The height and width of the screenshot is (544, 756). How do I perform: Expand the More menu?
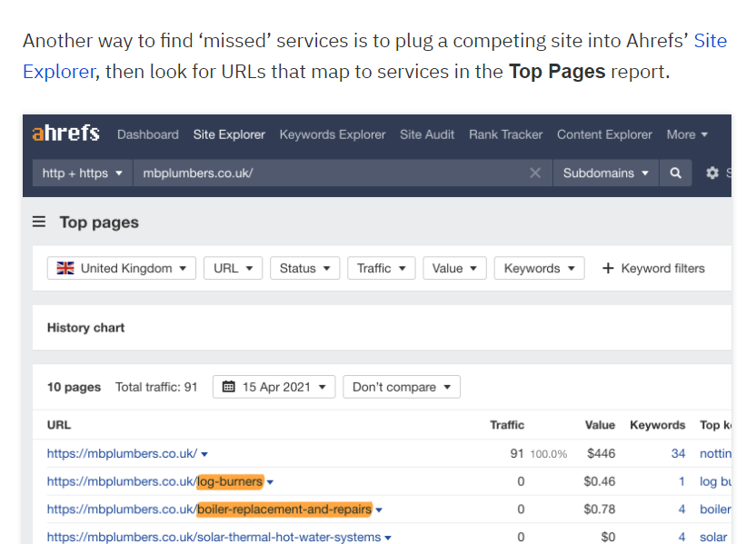pyautogui.click(x=687, y=134)
